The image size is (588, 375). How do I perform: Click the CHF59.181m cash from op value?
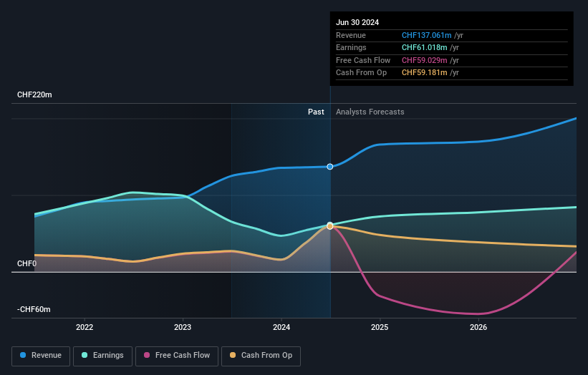click(x=424, y=73)
